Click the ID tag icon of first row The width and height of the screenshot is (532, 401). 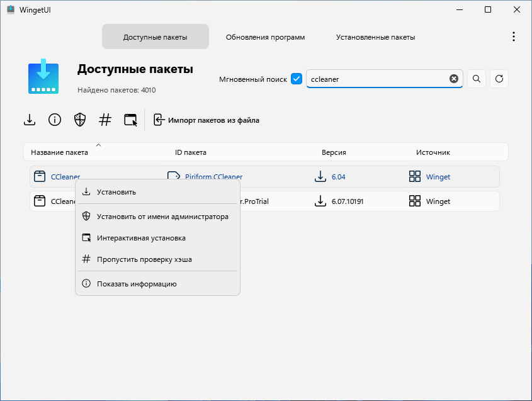pos(174,176)
